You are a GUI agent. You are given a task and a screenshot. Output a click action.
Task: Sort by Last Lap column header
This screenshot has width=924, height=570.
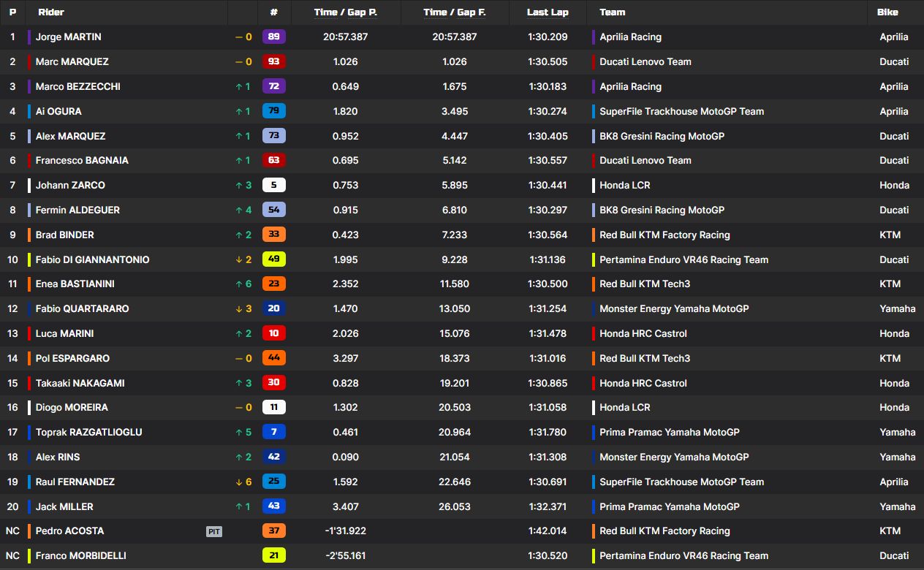(x=548, y=12)
